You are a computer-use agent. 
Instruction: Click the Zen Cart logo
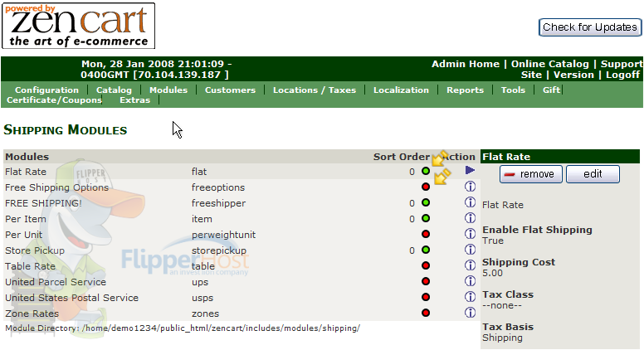click(x=79, y=26)
